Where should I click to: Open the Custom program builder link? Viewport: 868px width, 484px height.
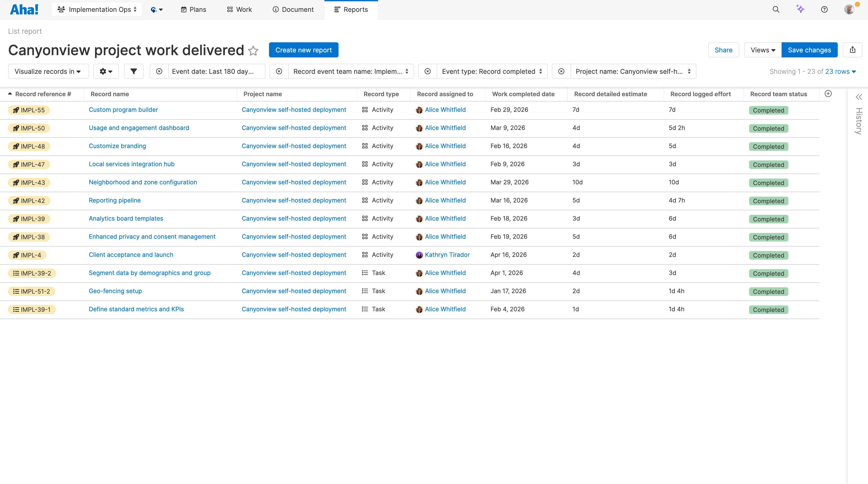(123, 110)
